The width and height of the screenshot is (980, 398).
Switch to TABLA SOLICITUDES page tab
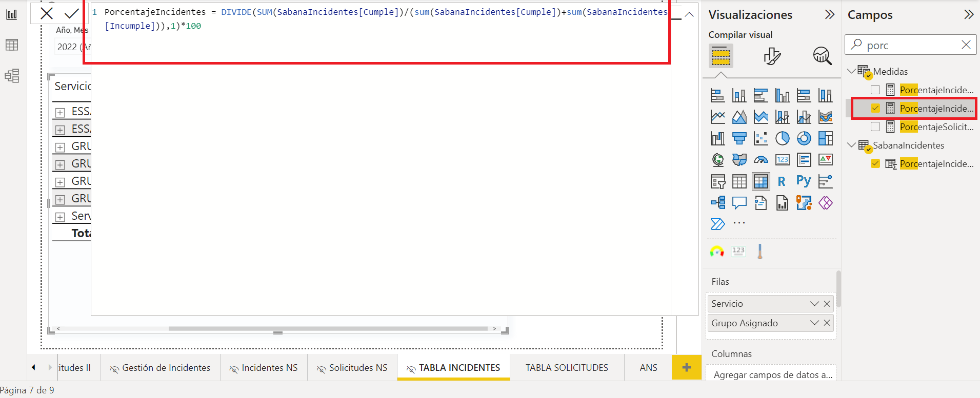pyautogui.click(x=567, y=368)
